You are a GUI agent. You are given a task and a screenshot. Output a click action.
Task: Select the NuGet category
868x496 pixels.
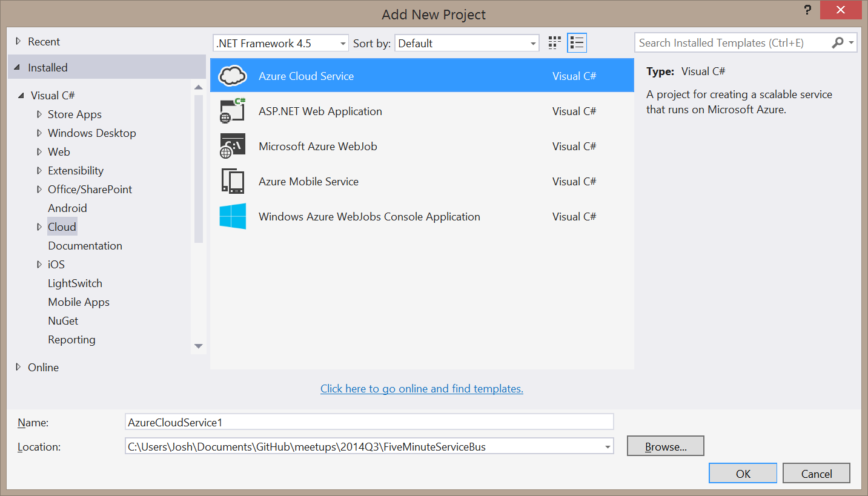63,321
